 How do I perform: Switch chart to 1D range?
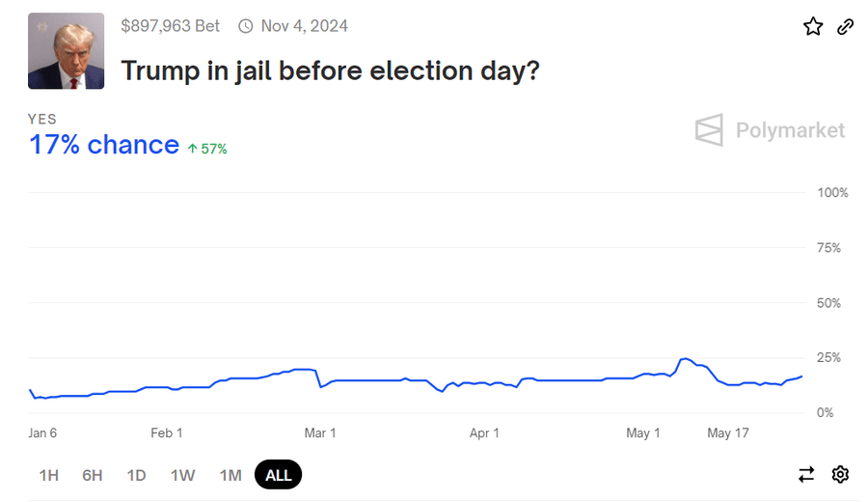pos(136,475)
